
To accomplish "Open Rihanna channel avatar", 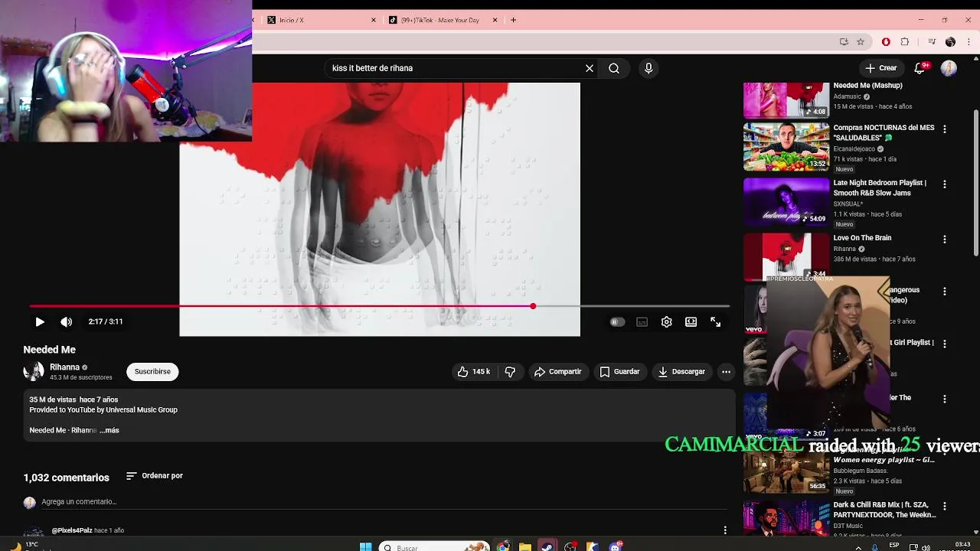I will (x=34, y=372).
